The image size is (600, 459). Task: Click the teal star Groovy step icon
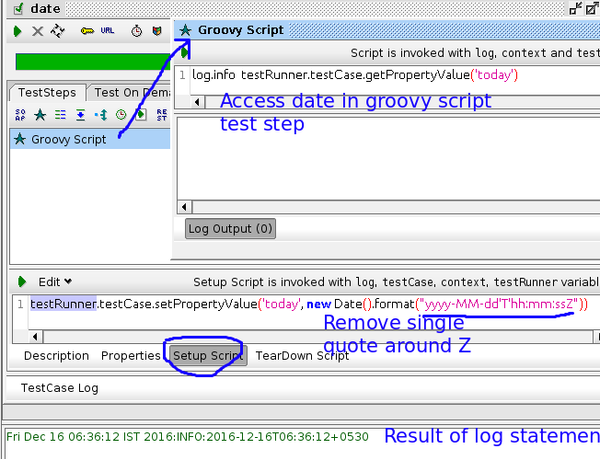(x=40, y=115)
